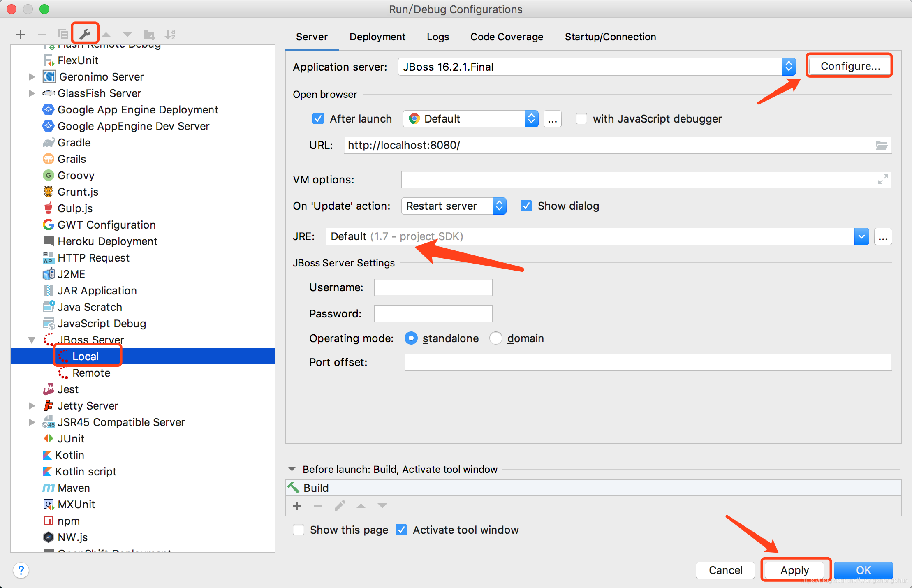Toggle the After launch checkbox
This screenshot has width=912, height=588.
click(318, 119)
